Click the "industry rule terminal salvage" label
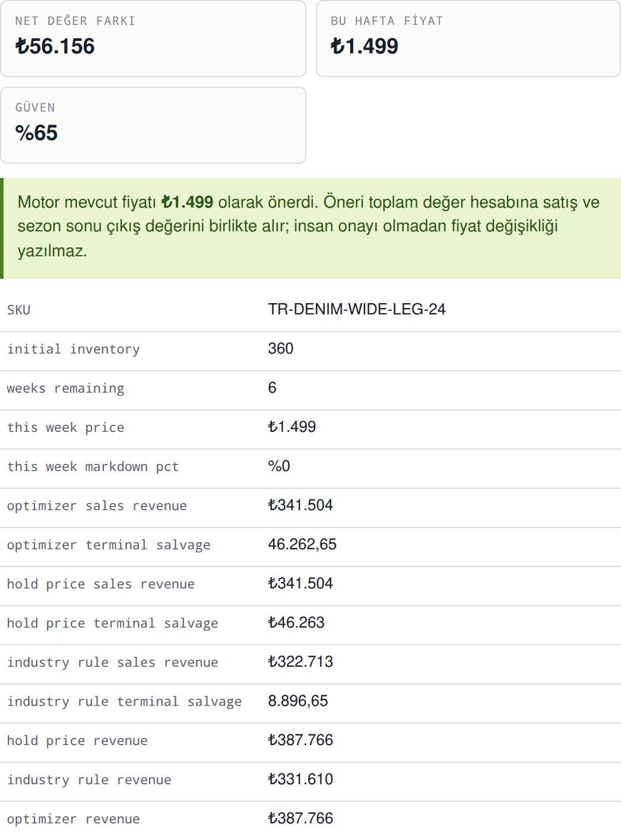This screenshot has height=840, width=621. point(124,701)
